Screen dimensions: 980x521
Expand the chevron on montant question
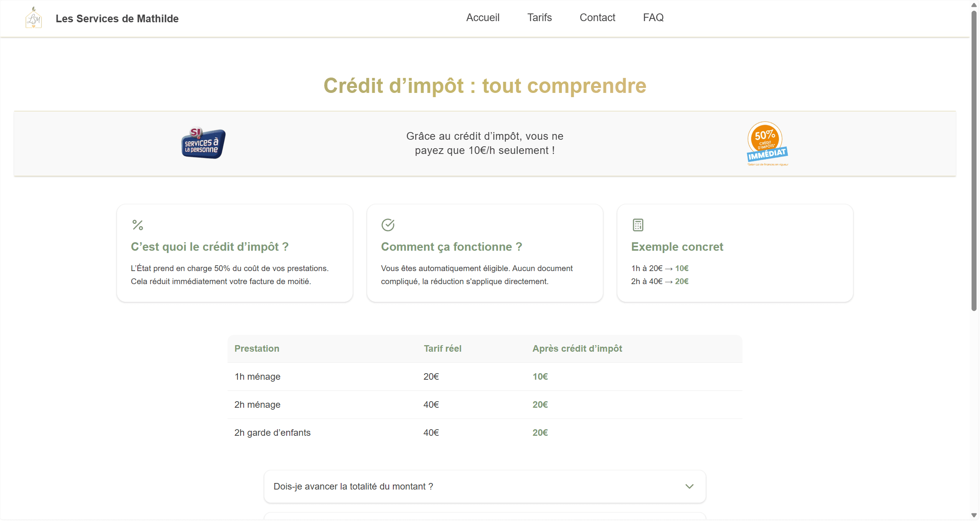689,486
